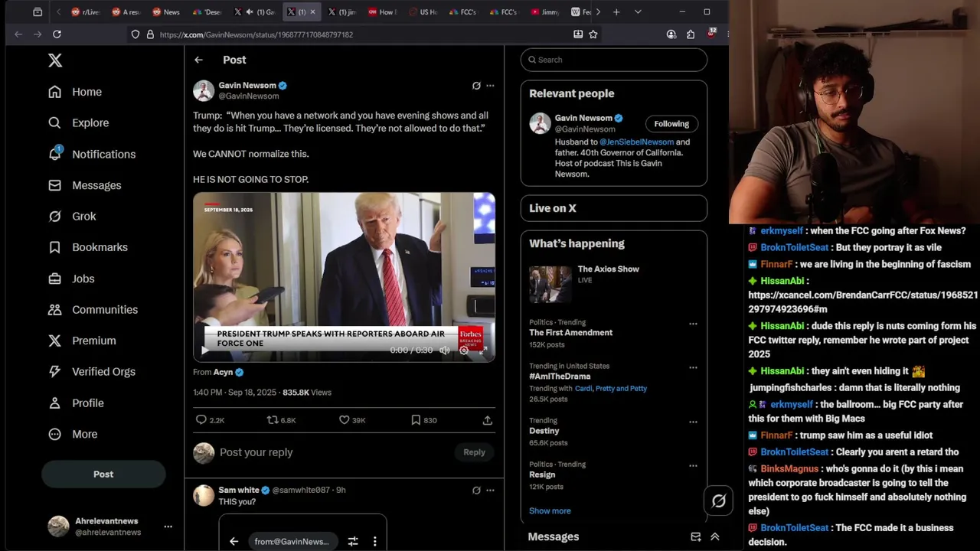Open a new browser tab
Viewport: 980px width, 551px height.
click(616, 12)
